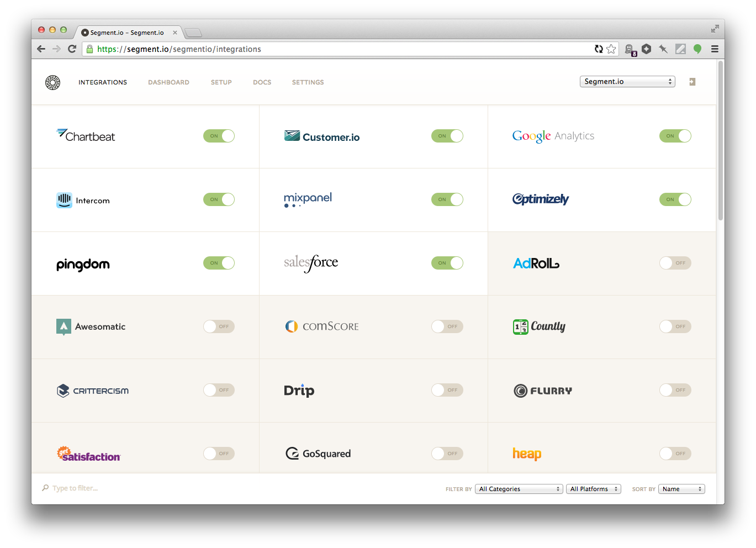Open the Awesomatic integration logo

91,327
